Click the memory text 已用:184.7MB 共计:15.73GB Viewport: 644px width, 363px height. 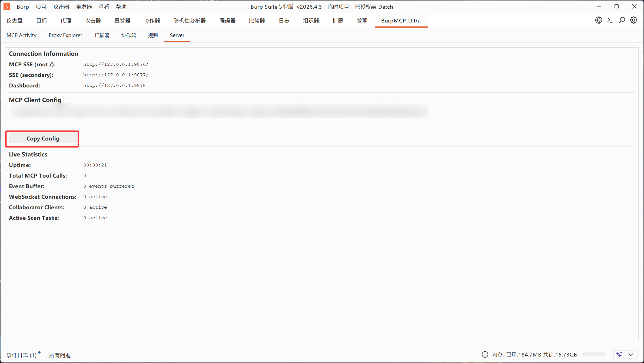click(x=541, y=355)
